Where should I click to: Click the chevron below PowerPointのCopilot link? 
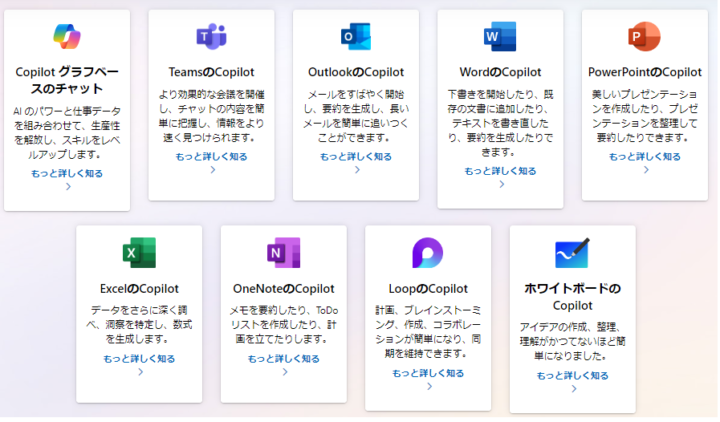coord(645,170)
